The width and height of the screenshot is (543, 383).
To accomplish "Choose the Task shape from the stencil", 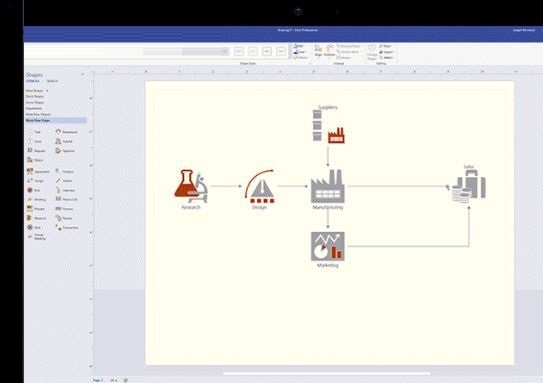I will pyautogui.click(x=34, y=132).
